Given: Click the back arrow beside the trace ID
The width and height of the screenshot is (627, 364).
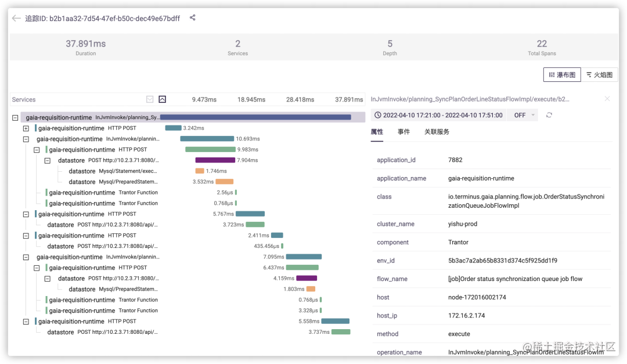Looking at the screenshot, I should coord(16,18).
